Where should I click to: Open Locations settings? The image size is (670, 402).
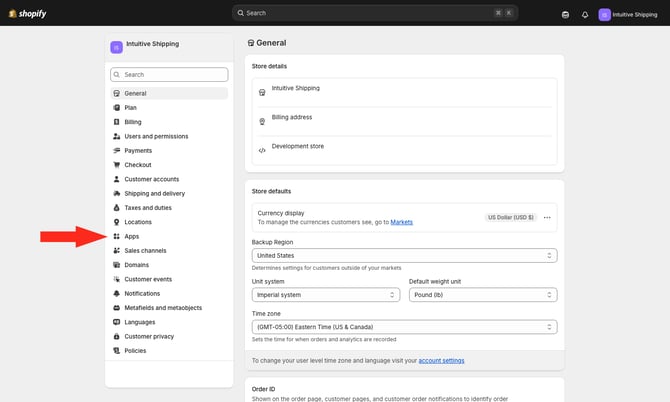(x=169, y=222)
